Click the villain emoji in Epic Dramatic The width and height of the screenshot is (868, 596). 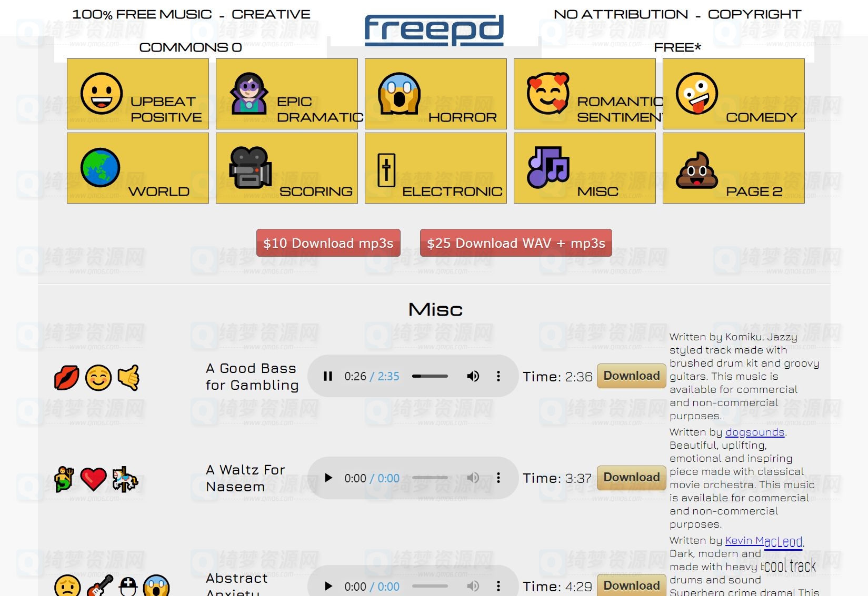click(249, 93)
